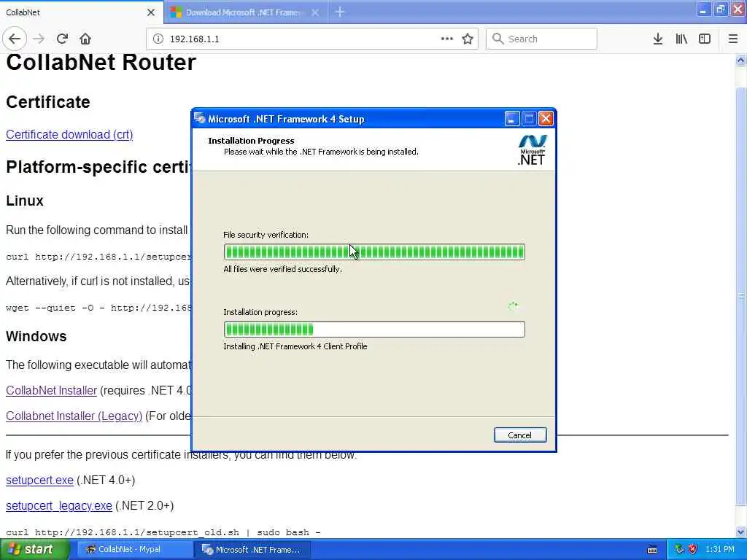Click the Installation progress bar
Screen dimensions: 747x560
pyautogui.click(x=374, y=329)
